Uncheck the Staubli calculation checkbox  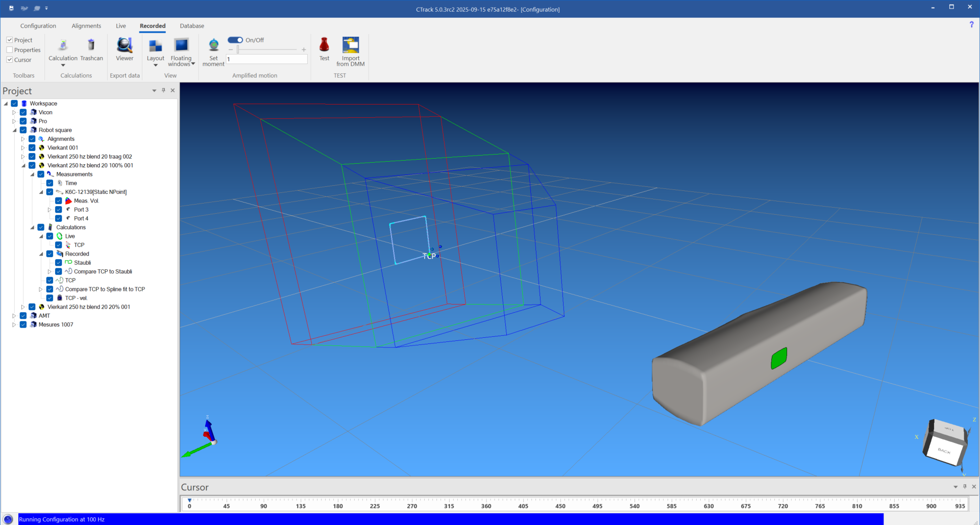[x=59, y=263]
